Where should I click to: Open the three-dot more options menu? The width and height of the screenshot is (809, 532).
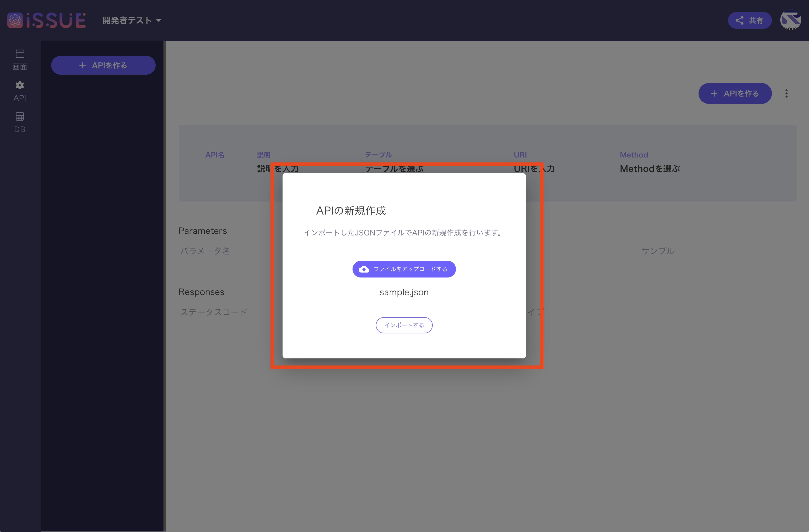tap(786, 93)
